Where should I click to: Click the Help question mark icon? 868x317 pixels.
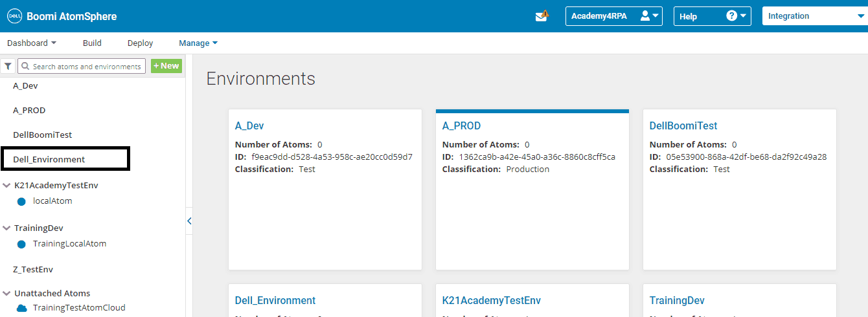[x=732, y=16]
